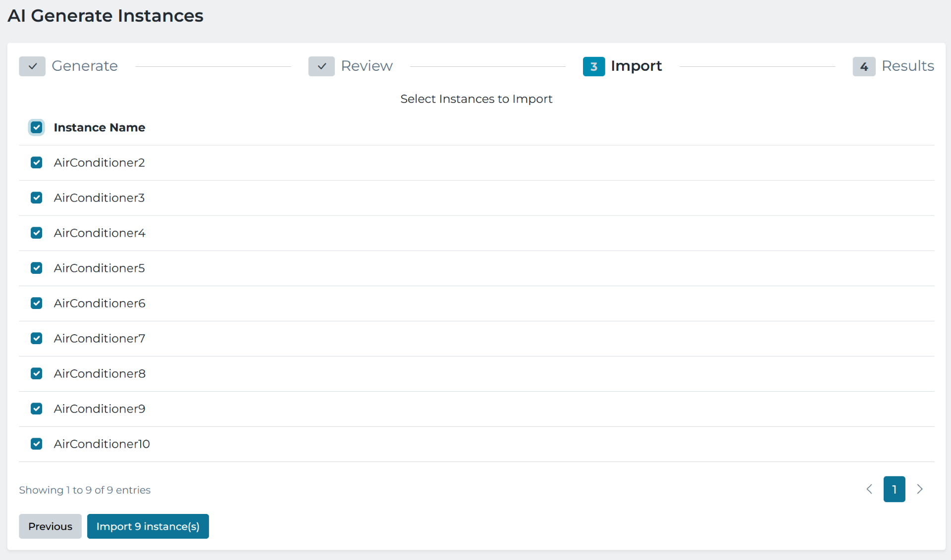Uncheck the AirConditioner2 checkbox
The width and height of the screenshot is (951, 560).
point(37,163)
